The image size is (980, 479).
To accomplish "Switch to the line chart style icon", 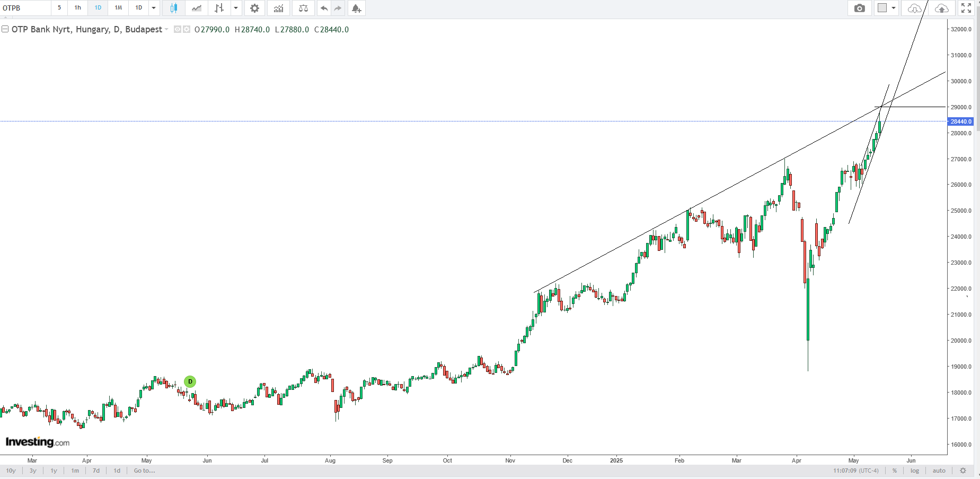I will [197, 8].
